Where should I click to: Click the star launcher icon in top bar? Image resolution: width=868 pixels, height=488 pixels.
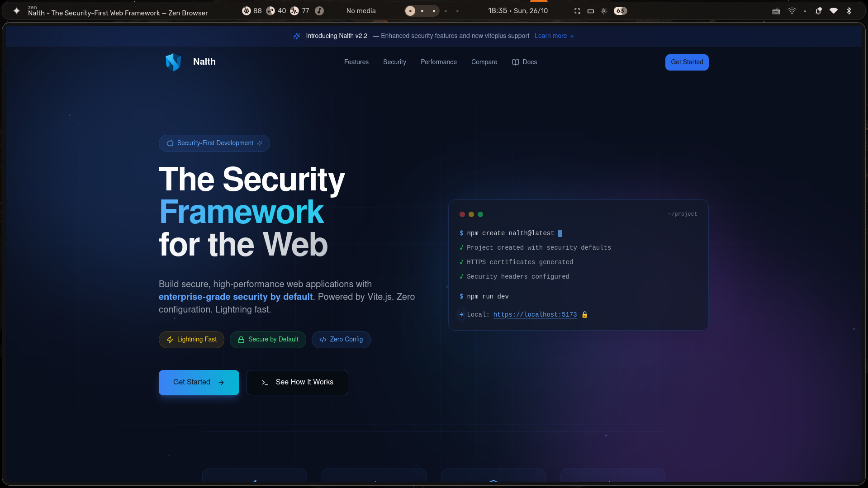point(17,11)
